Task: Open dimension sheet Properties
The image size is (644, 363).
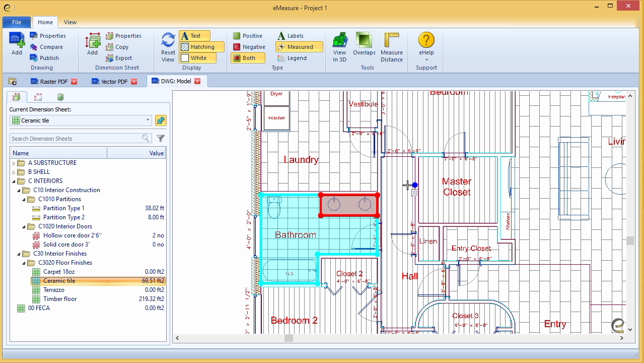Action: point(123,36)
